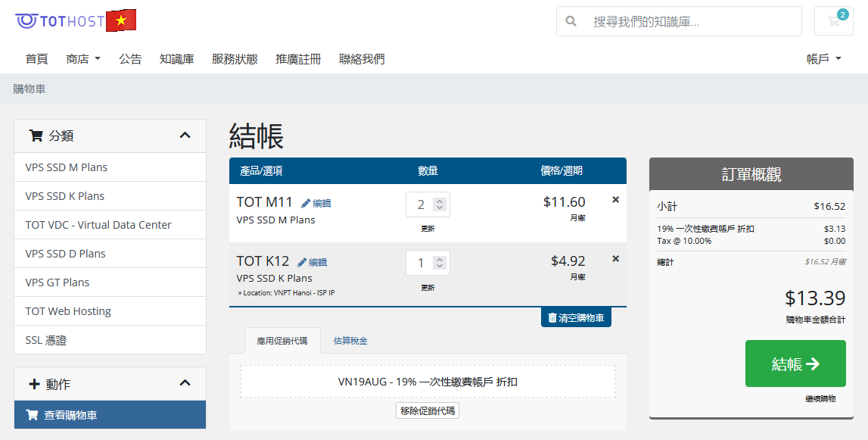Go to 首頁 in navigation
This screenshot has width=868, height=440.
click(36, 59)
